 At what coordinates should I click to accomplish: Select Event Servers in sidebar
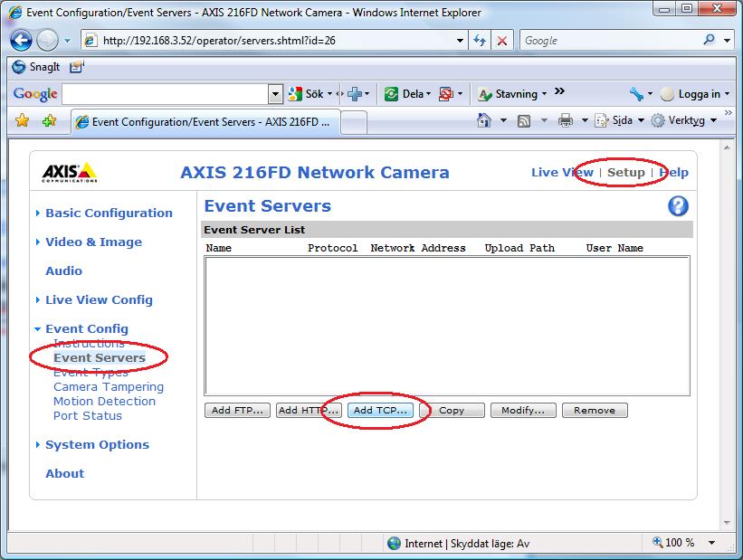tap(100, 357)
